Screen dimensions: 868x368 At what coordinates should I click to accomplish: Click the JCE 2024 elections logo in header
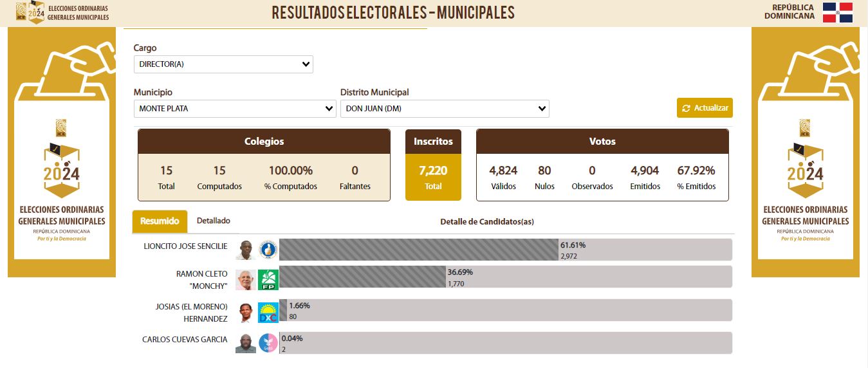tap(30, 12)
